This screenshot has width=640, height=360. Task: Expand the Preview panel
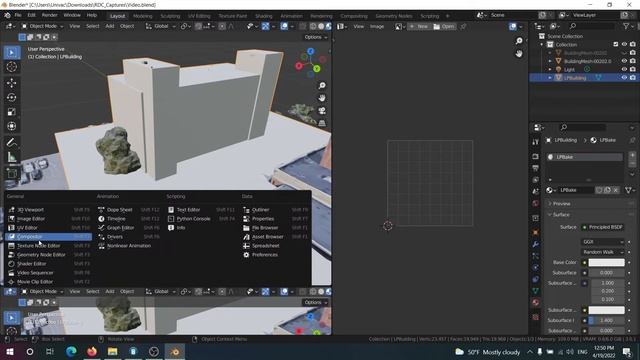(561, 203)
